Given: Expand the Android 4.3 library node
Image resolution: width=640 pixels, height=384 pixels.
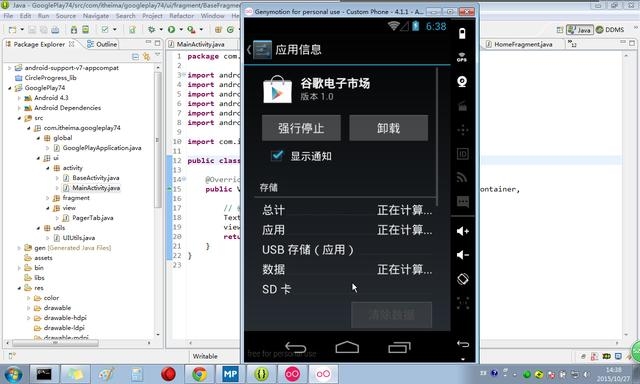Looking at the screenshot, I should (x=19, y=98).
